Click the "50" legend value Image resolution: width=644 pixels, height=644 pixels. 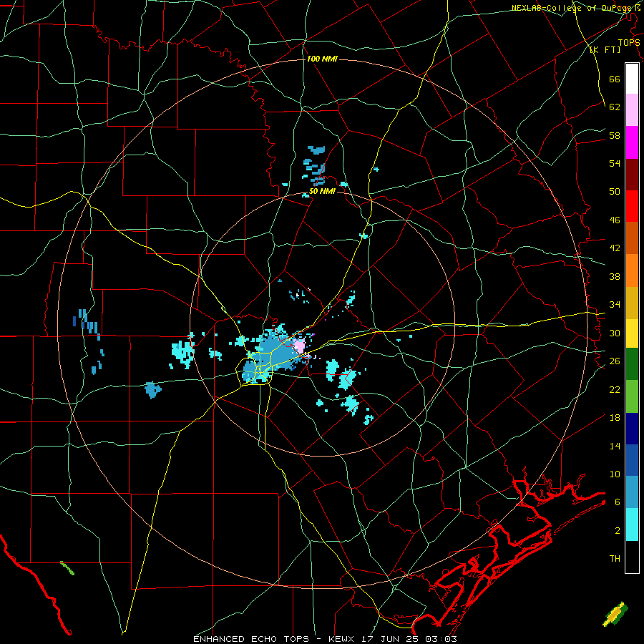[615, 192]
